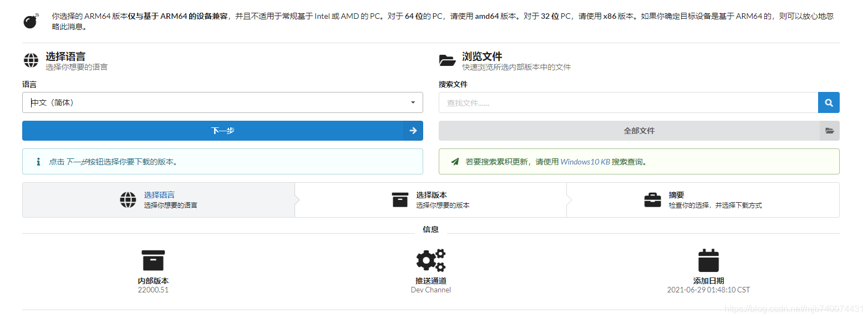Click the 搜索文件 field label
This screenshot has height=319, width=868.
[x=453, y=84]
